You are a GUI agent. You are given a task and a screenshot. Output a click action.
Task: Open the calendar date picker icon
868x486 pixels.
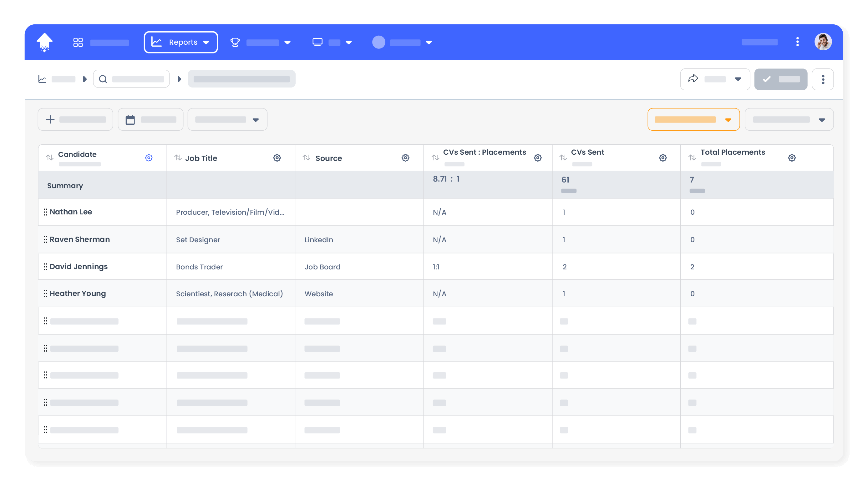tap(131, 119)
